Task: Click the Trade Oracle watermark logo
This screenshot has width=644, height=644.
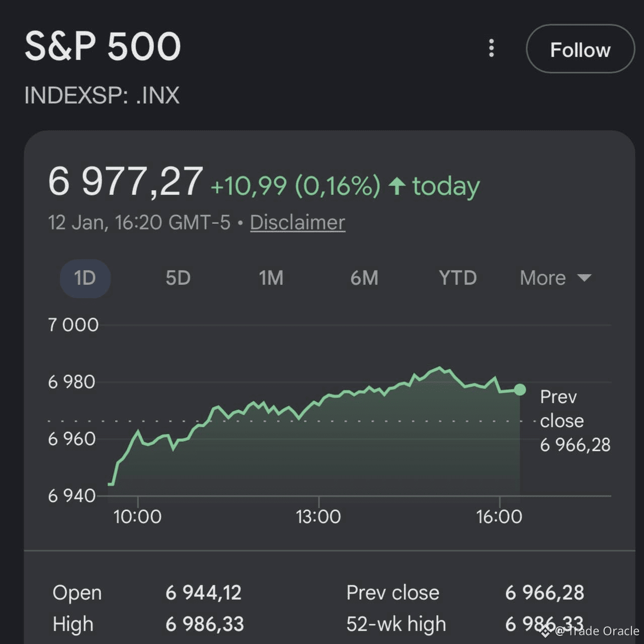Action: coord(546,631)
